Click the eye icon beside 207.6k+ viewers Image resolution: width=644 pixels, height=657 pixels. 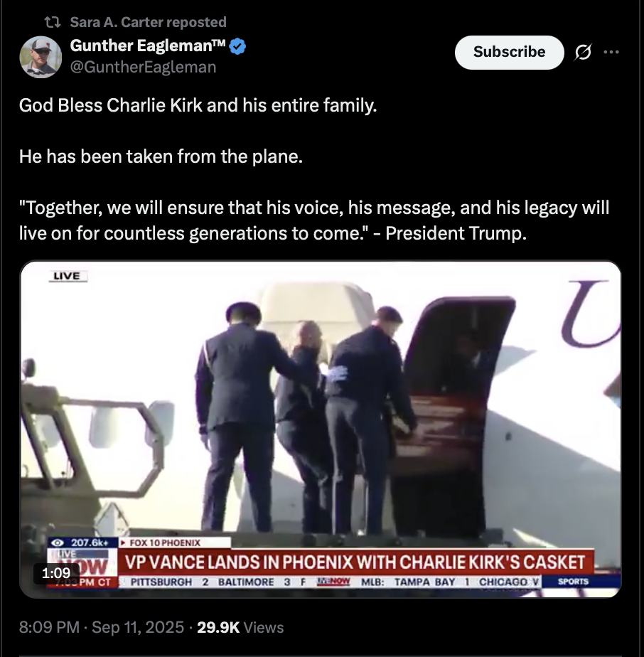click(x=58, y=543)
